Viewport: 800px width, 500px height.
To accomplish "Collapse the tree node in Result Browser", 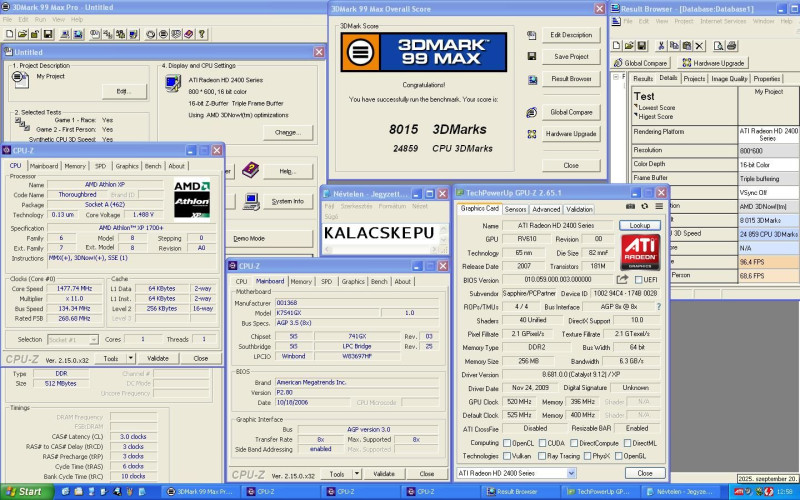I will pos(616,77).
